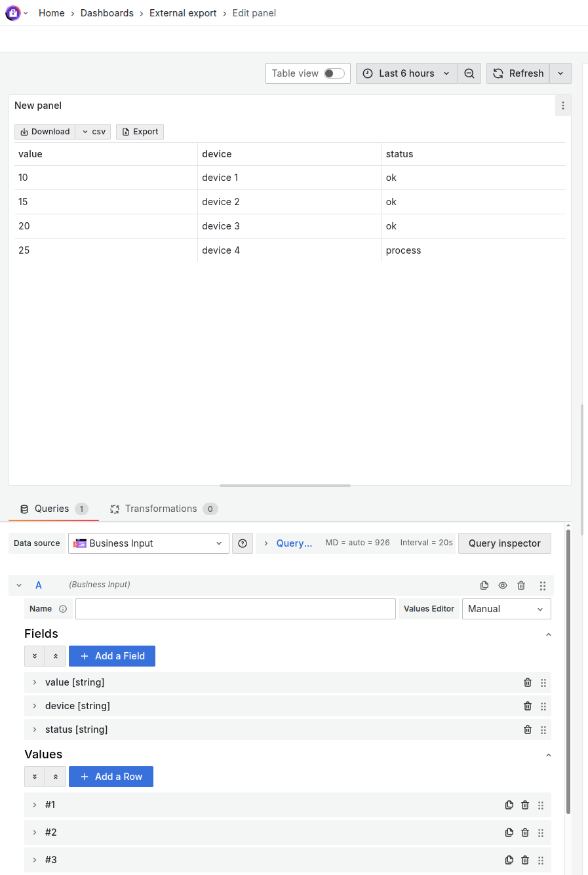588x875 pixels.
Task: Duplicate query A
Action: point(484,585)
